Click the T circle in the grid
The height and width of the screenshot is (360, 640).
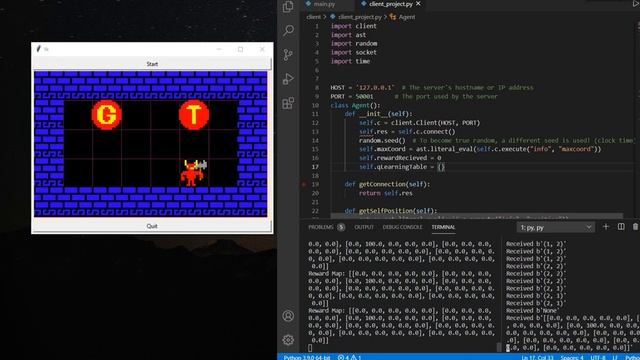(x=194, y=115)
